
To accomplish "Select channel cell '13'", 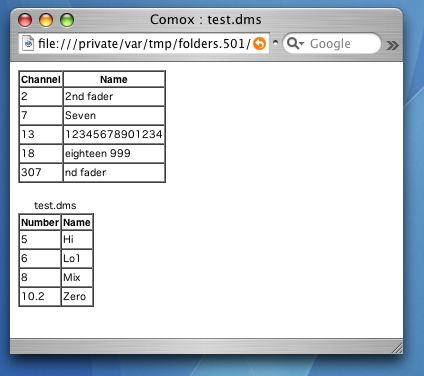I will point(41,135).
